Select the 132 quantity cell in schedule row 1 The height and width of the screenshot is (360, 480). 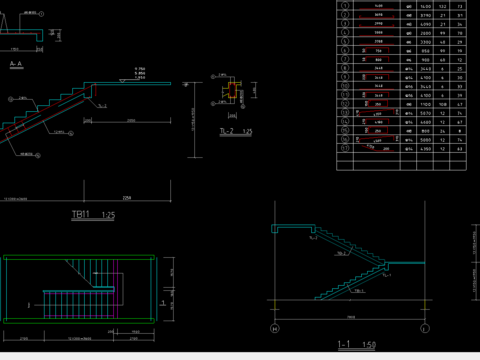(442, 6)
